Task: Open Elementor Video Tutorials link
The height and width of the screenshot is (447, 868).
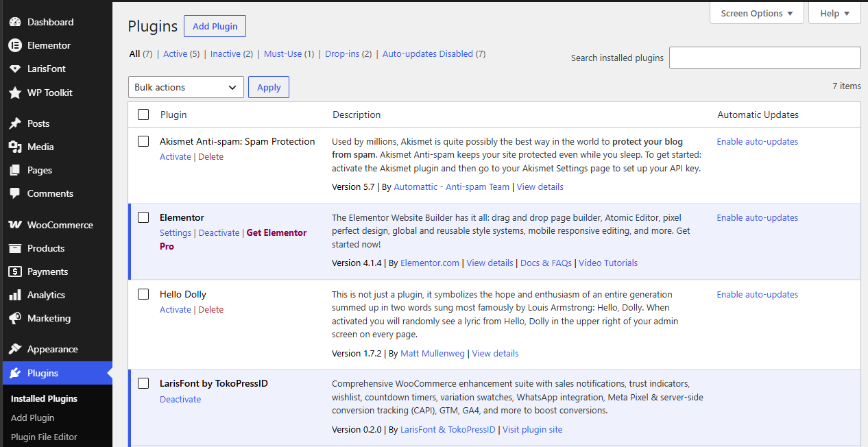Action: click(x=608, y=263)
